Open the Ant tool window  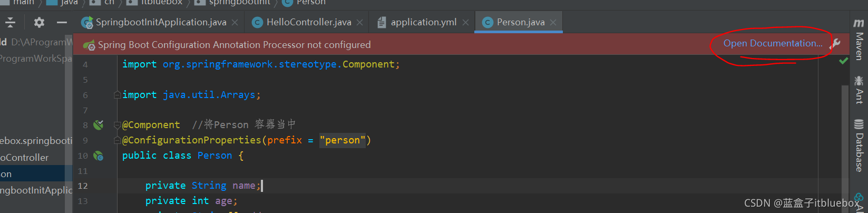pos(859,89)
